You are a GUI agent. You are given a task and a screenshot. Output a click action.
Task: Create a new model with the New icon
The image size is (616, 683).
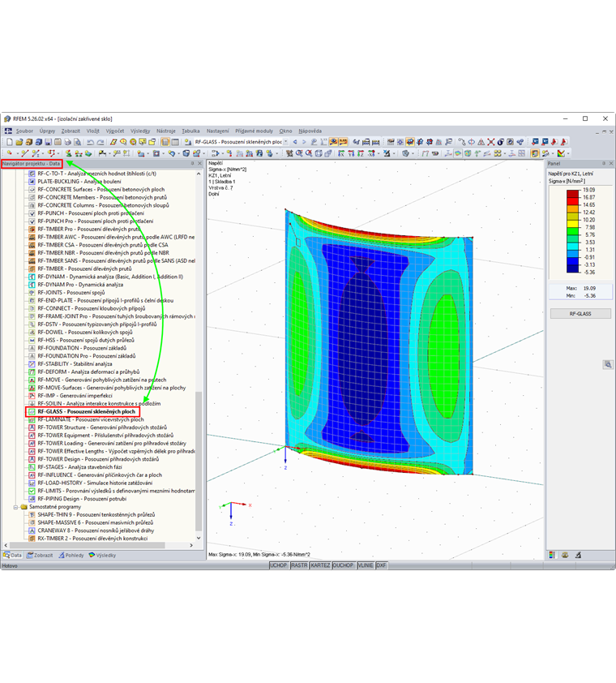[9, 142]
